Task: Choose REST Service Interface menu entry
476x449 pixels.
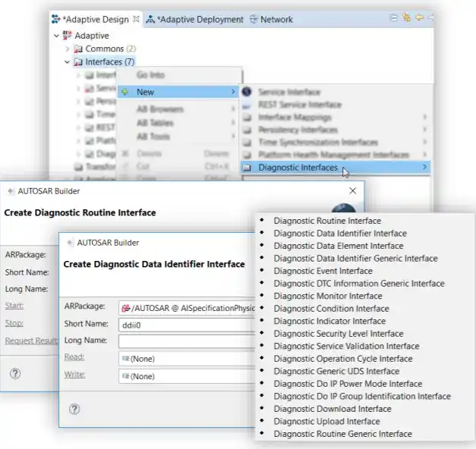Action: [x=335, y=105]
